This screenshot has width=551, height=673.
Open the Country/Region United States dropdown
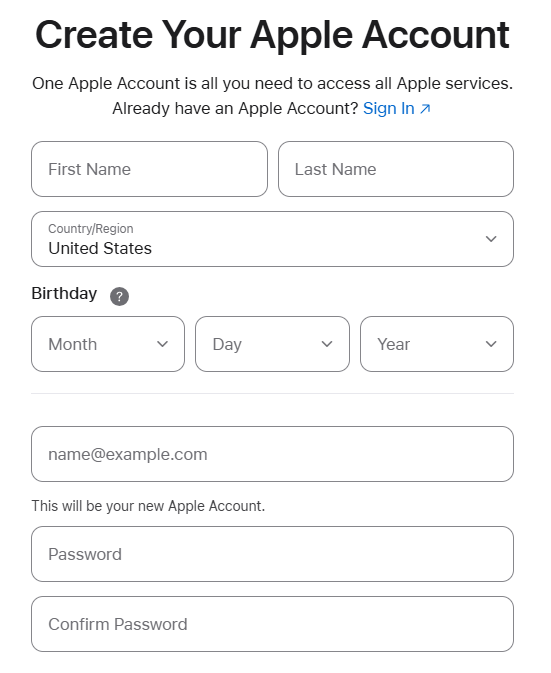tap(272, 239)
